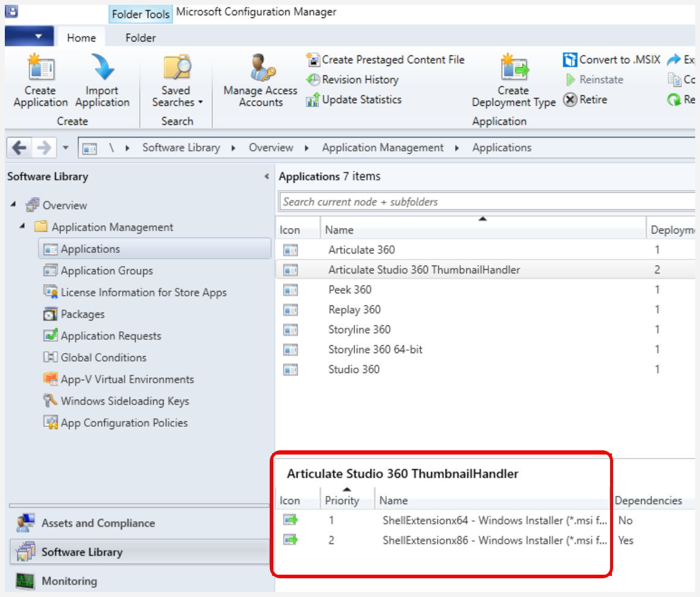Sort deployment types by Priority column
The width and height of the screenshot is (700, 597).
point(347,500)
